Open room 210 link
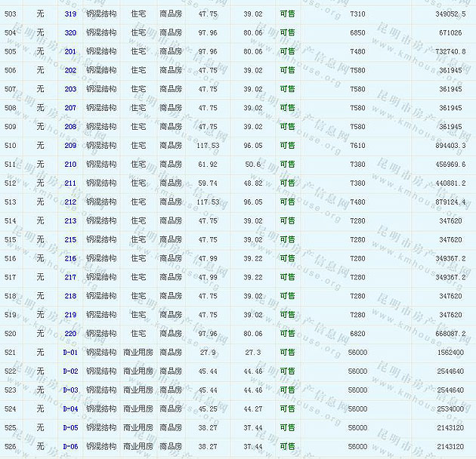The height and width of the screenshot is (459, 476). click(70, 165)
